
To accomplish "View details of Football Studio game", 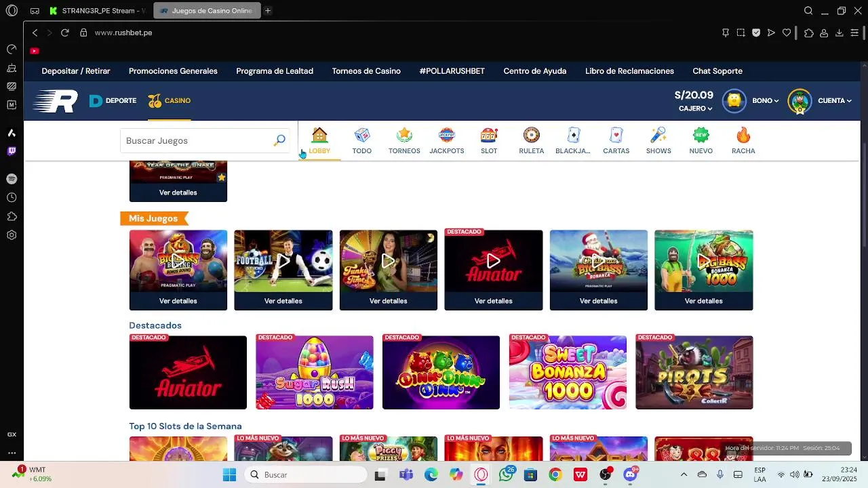I will [x=283, y=301].
